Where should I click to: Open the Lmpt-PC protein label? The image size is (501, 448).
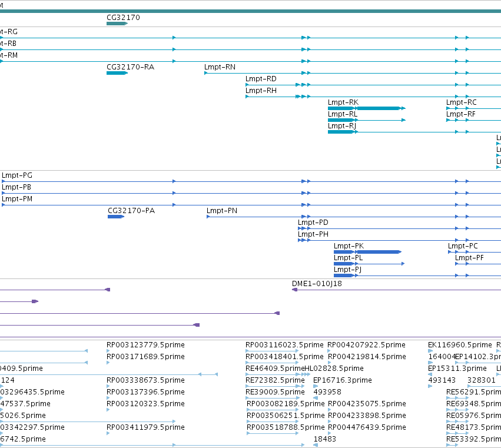coord(463,246)
